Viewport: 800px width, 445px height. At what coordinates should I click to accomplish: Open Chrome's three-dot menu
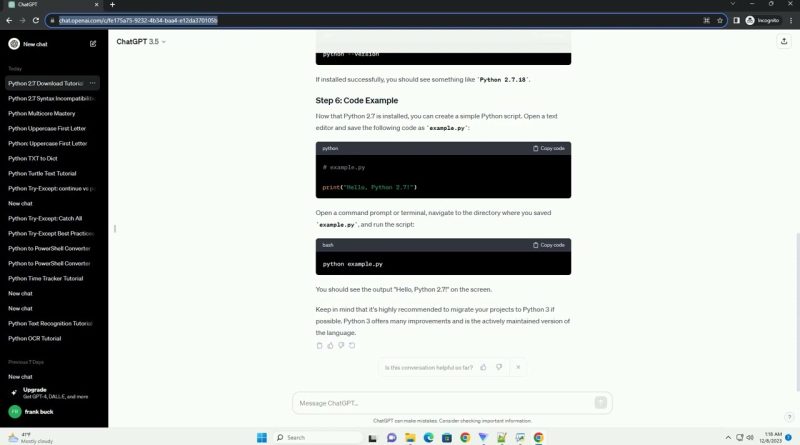(791, 20)
